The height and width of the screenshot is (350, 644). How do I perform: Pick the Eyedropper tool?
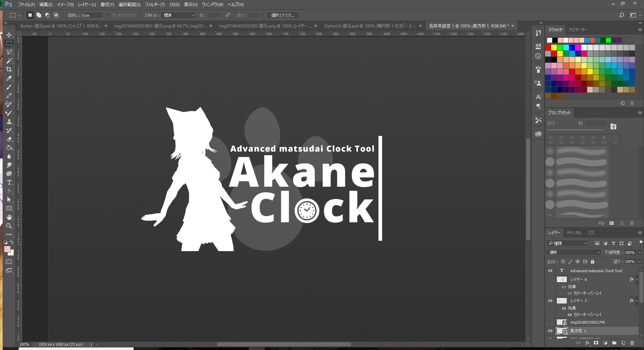click(x=9, y=78)
